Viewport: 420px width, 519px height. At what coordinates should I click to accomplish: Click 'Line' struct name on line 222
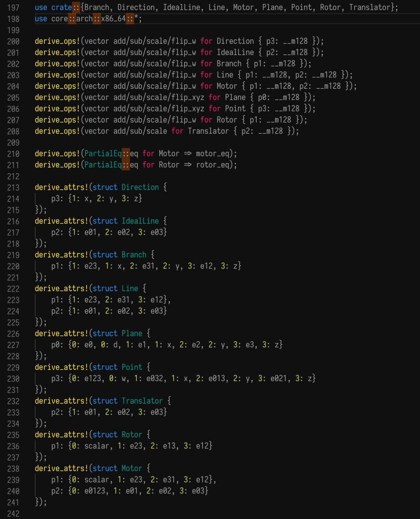130,289
